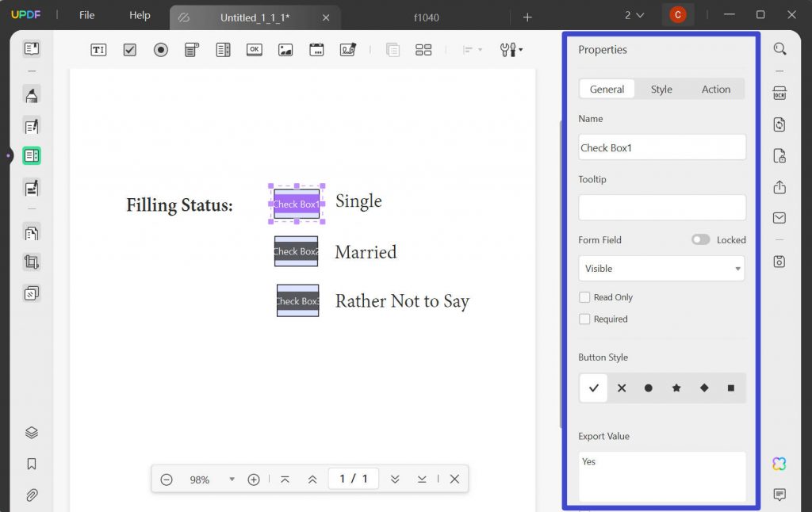This screenshot has height=512, width=812.
Task: Choose the star button style
Action: click(x=676, y=388)
